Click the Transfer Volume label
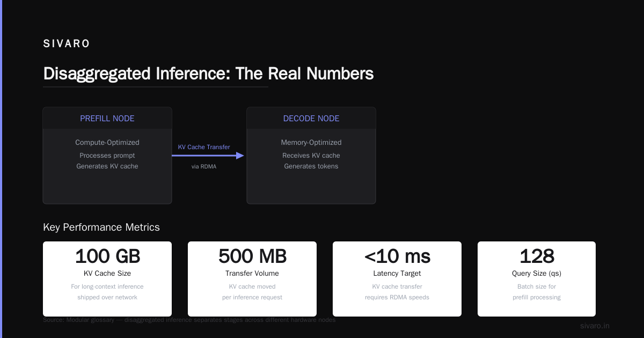The height and width of the screenshot is (338, 644). [252, 274]
